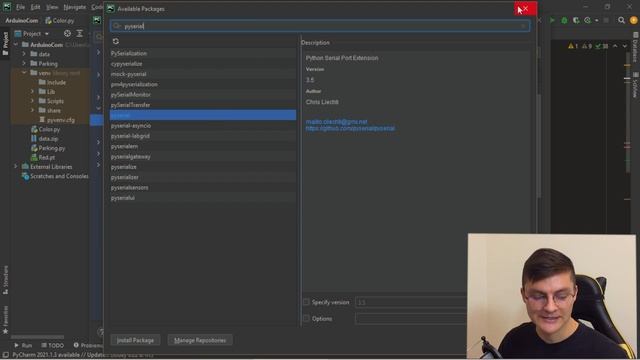Run the current configuration with green play icon
This screenshot has width=640, height=360.
click(552, 20)
